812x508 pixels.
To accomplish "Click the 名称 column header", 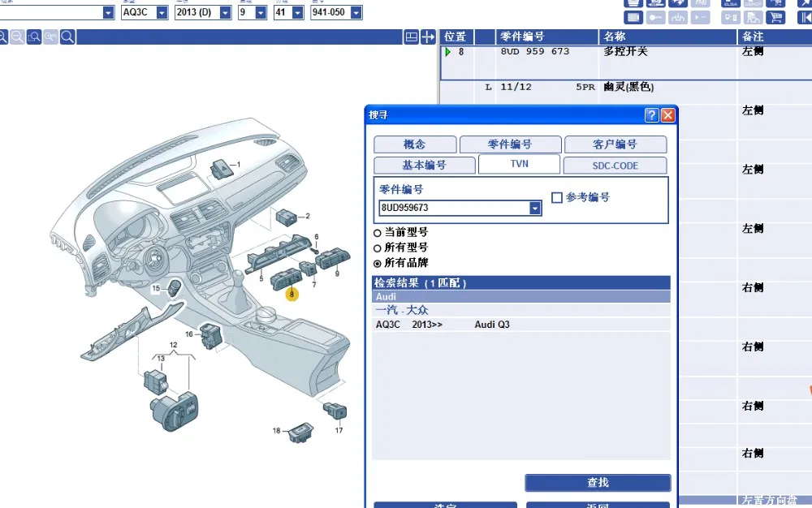I will click(x=667, y=37).
